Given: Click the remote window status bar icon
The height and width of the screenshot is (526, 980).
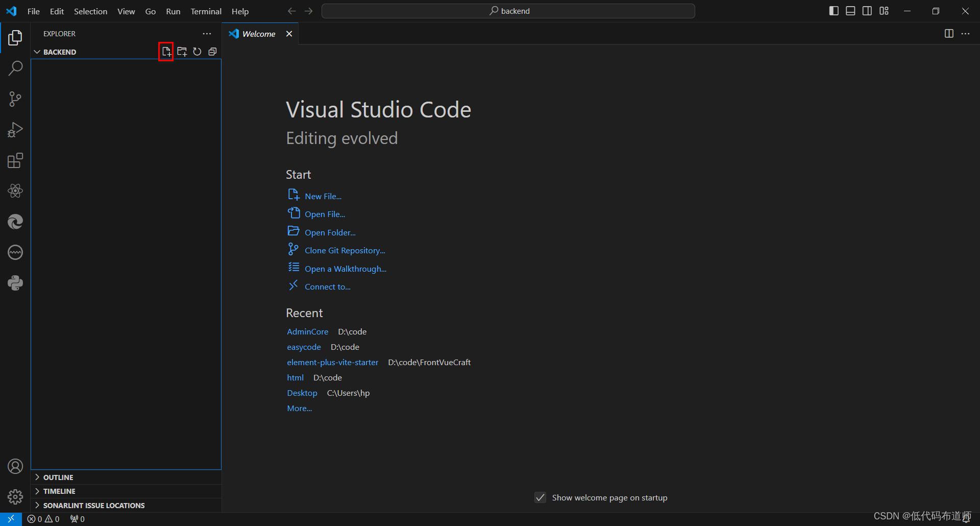Looking at the screenshot, I should [11, 519].
